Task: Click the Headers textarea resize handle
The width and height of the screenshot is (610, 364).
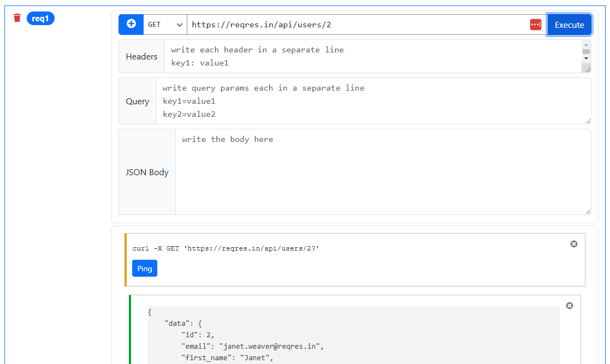Action: tap(588, 70)
